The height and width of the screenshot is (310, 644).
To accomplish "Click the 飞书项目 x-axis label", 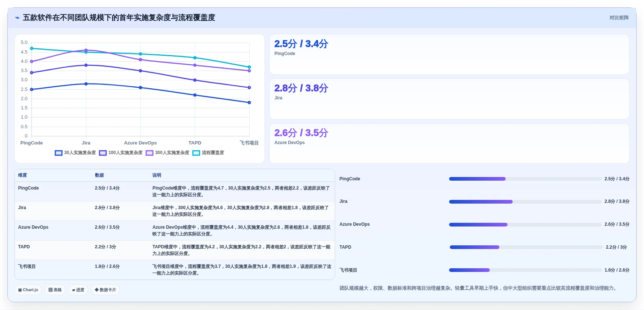I will (x=249, y=143).
